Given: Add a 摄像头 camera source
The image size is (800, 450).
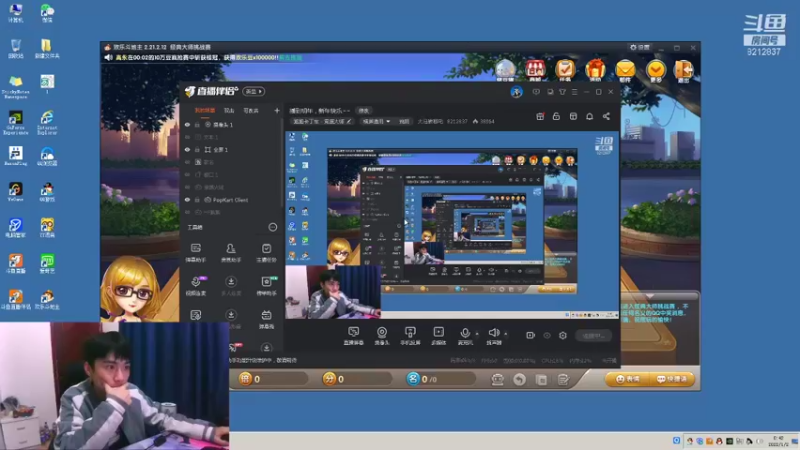Looking at the screenshot, I should tap(382, 336).
